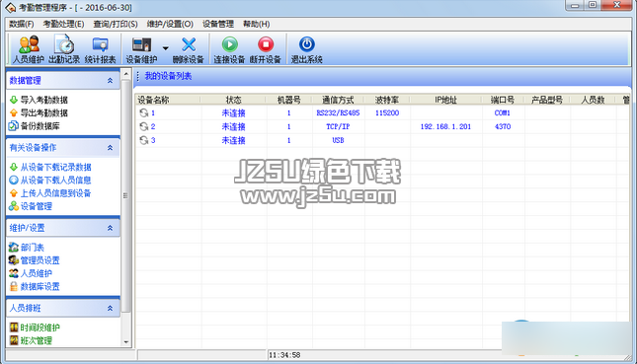
Task: Open the 时间段维护 link
Action: click(40, 328)
